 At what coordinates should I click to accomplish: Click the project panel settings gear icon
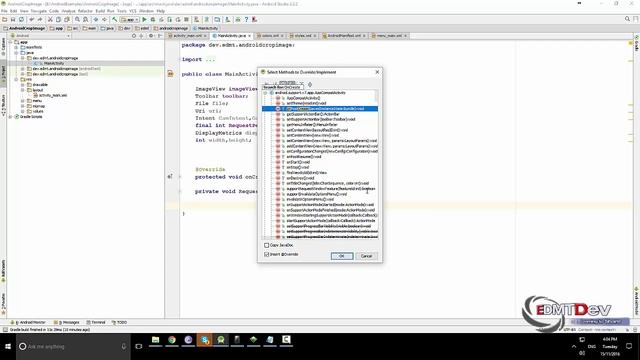tap(151, 36)
